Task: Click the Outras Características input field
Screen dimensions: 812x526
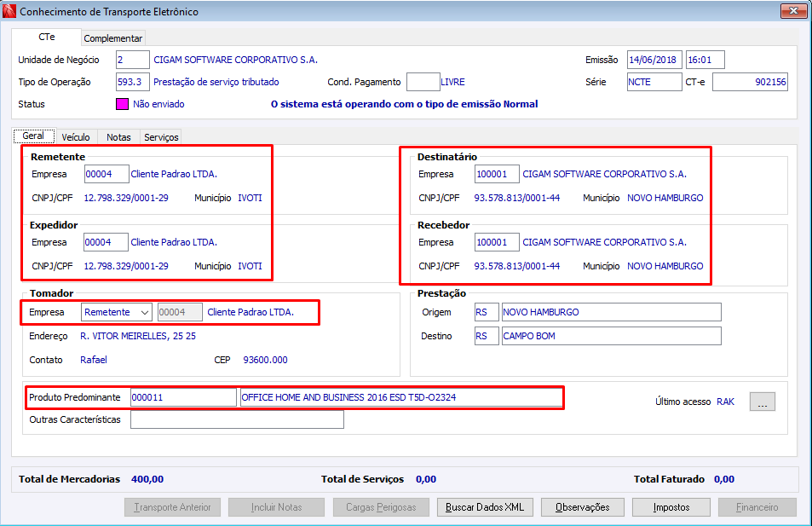Action: click(237, 419)
